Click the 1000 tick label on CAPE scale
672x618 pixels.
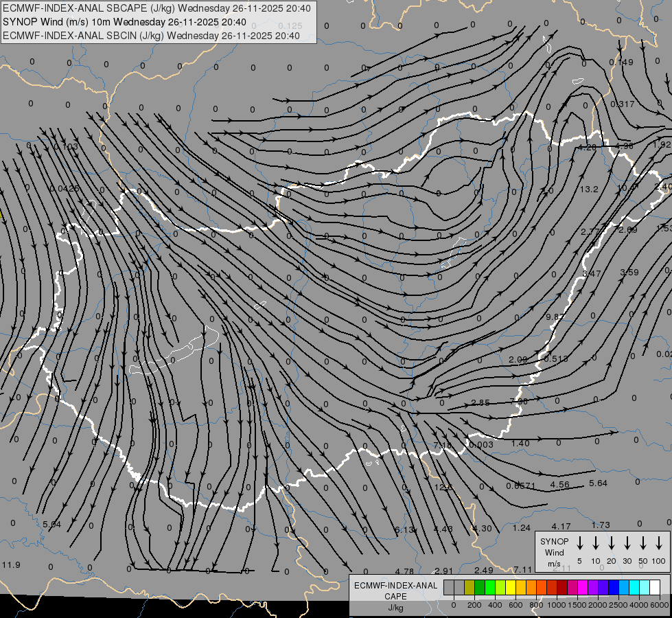tap(556, 605)
